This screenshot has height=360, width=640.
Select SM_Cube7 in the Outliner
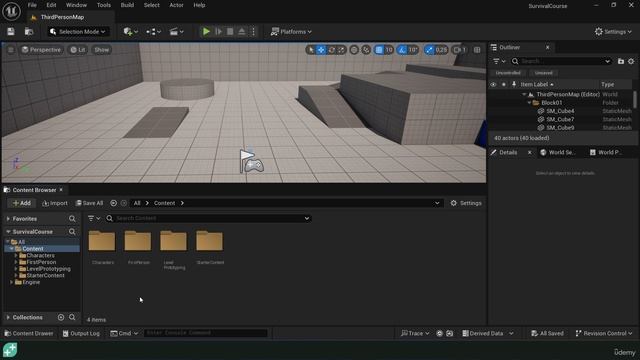560,119
